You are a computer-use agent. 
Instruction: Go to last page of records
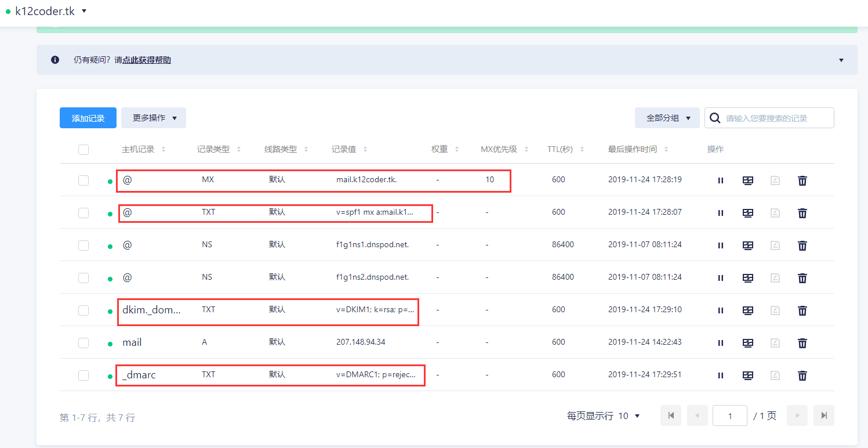pyautogui.click(x=824, y=416)
